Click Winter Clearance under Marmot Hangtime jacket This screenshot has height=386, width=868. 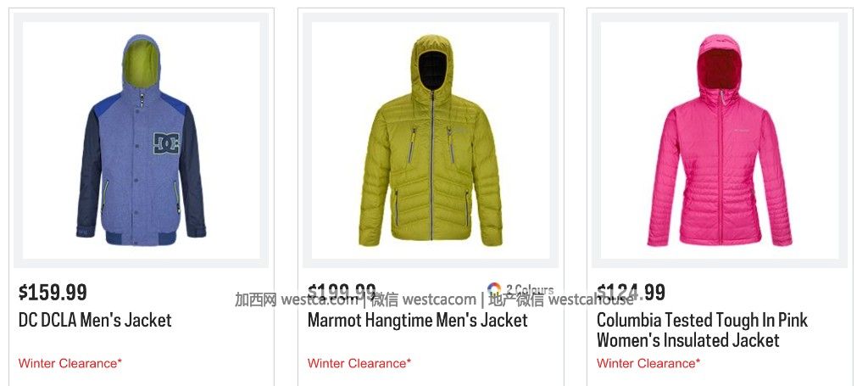[x=359, y=363]
